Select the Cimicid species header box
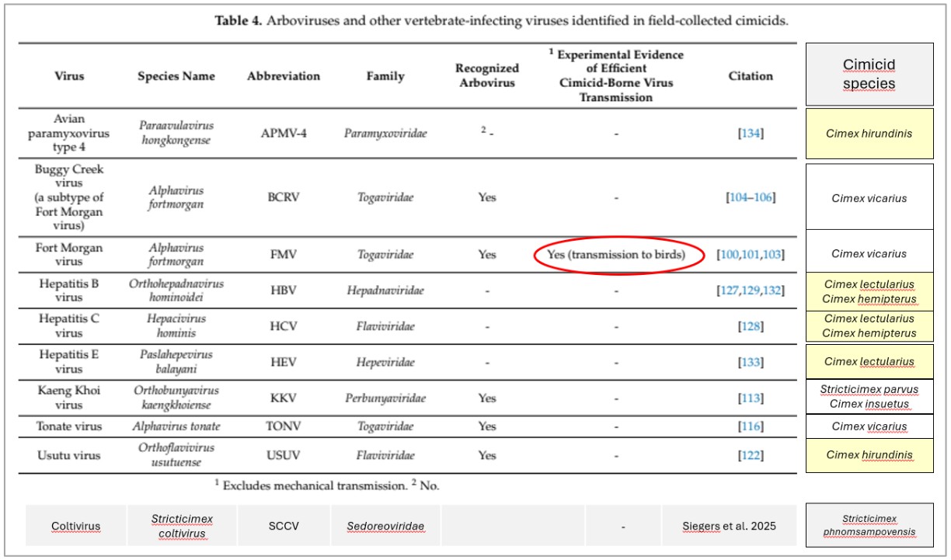Viewport: 951px width, 560px height. coord(869,75)
